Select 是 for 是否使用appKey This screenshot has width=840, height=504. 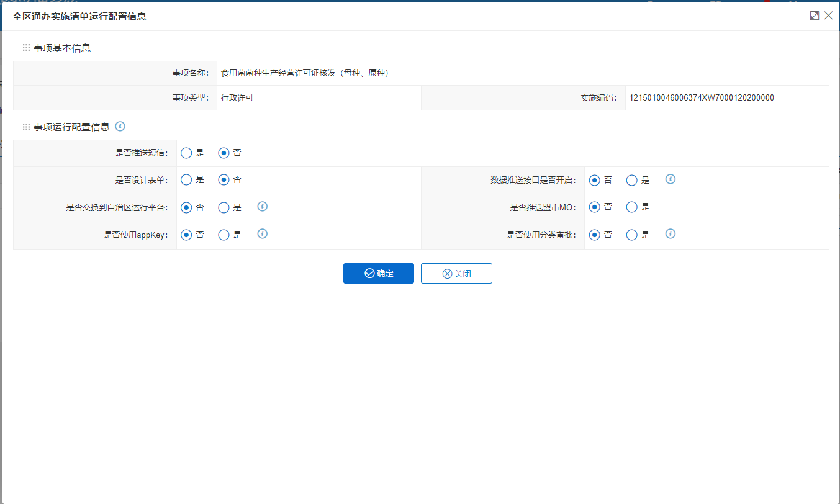point(224,235)
